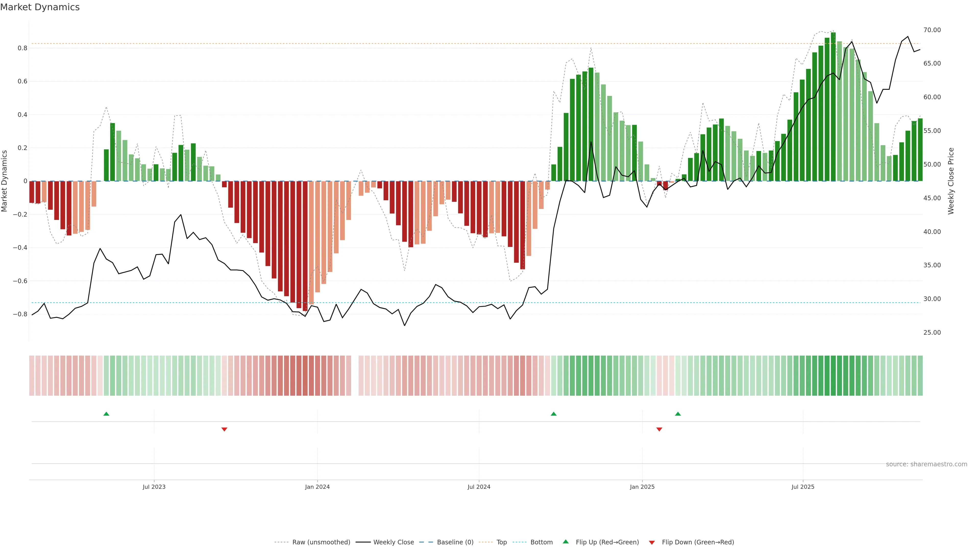The image size is (980, 551).
Task: Click the Market Dynamics y-axis title
Action: pos(5,181)
